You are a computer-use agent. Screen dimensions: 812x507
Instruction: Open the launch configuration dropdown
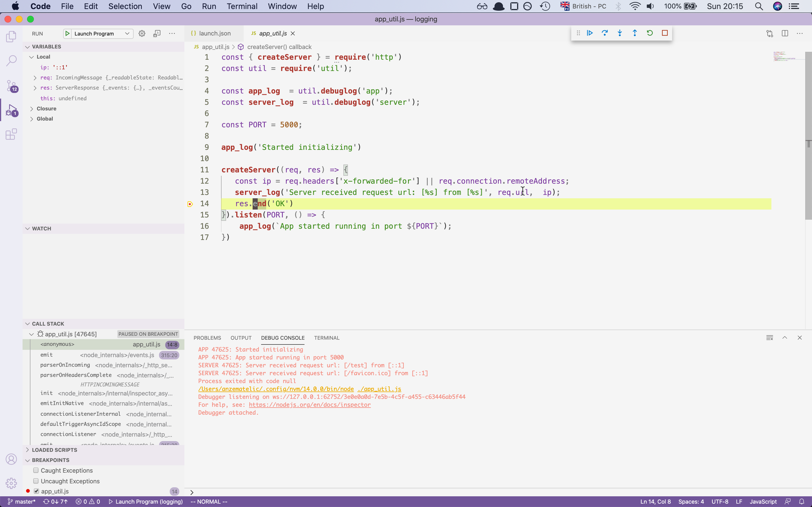[127, 34]
